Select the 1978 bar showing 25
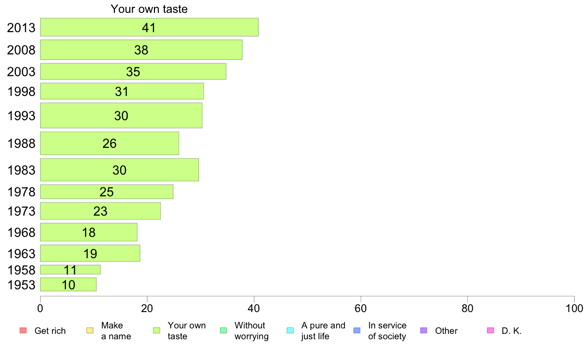 (106, 192)
